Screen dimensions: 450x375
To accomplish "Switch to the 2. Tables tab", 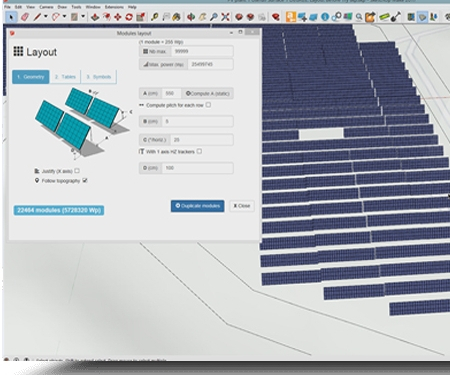I will coord(65,77).
